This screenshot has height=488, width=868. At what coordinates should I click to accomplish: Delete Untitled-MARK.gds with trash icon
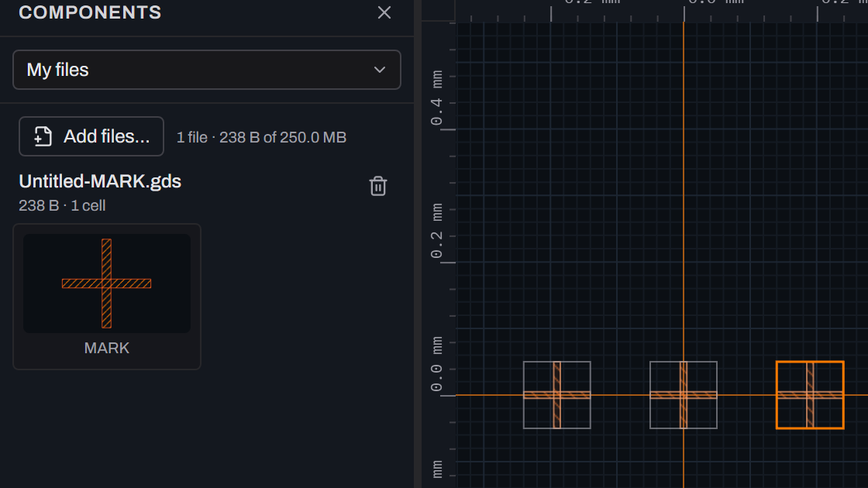(378, 186)
